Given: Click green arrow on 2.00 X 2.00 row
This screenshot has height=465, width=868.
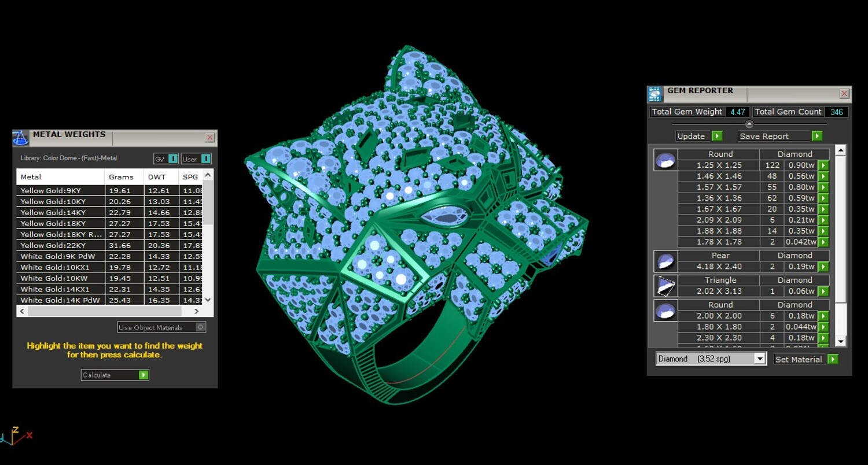Looking at the screenshot, I should coord(823,316).
